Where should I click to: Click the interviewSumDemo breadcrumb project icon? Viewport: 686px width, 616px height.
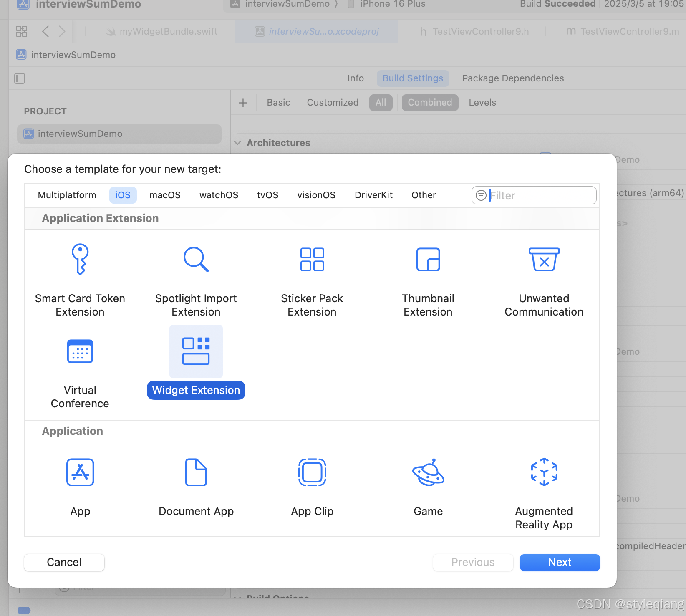[21, 55]
